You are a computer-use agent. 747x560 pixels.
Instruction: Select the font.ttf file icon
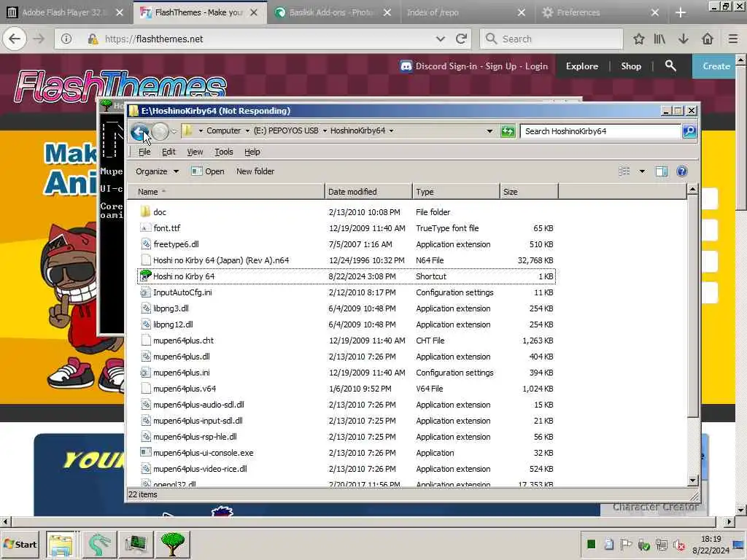tap(146, 228)
